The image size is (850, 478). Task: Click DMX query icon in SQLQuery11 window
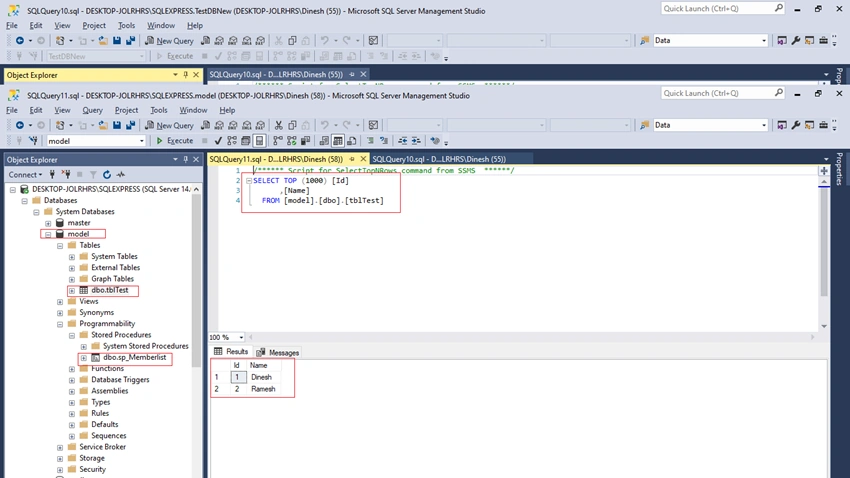click(233, 125)
